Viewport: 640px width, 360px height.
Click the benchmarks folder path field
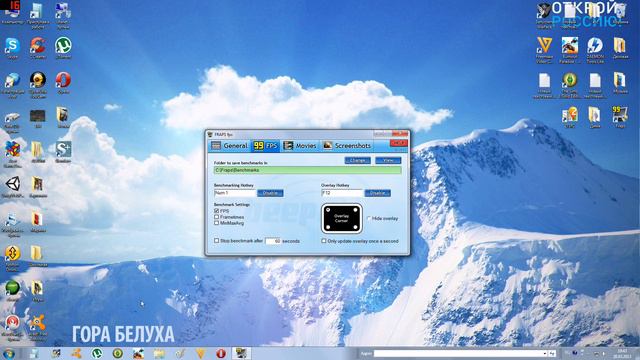(307, 170)
